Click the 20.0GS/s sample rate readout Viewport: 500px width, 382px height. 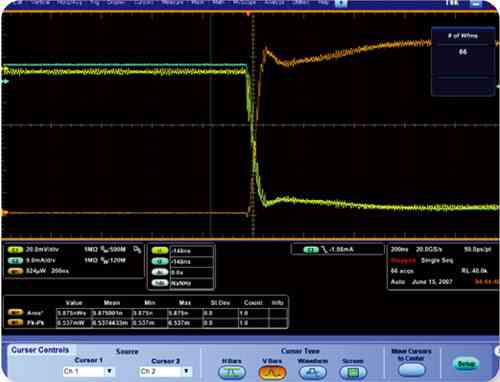429,249
